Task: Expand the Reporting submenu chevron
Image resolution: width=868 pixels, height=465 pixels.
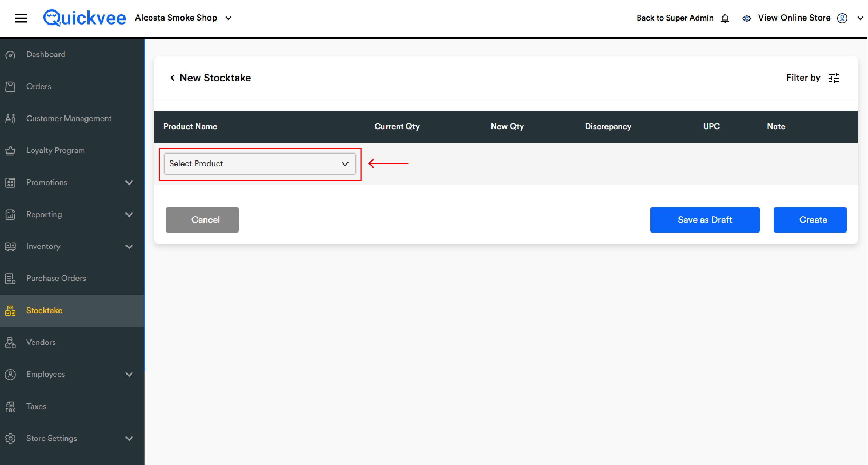Action: [x=129, y=215]
